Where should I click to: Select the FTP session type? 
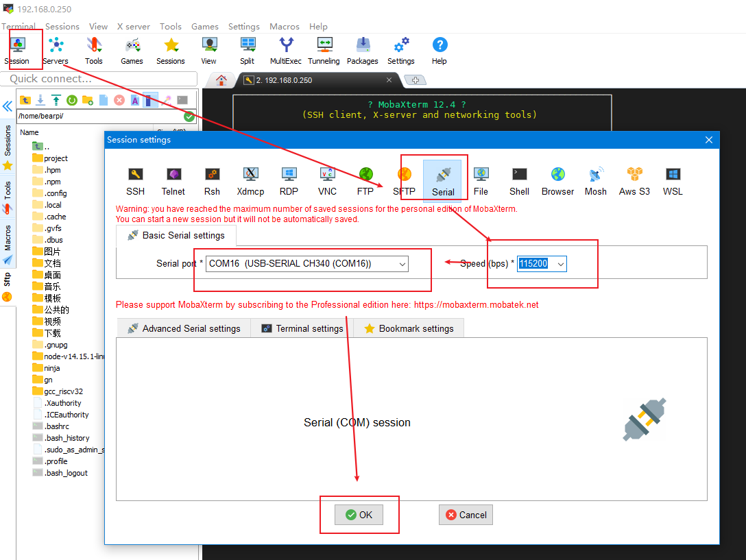pyautogui.click(x=365, y=181)
